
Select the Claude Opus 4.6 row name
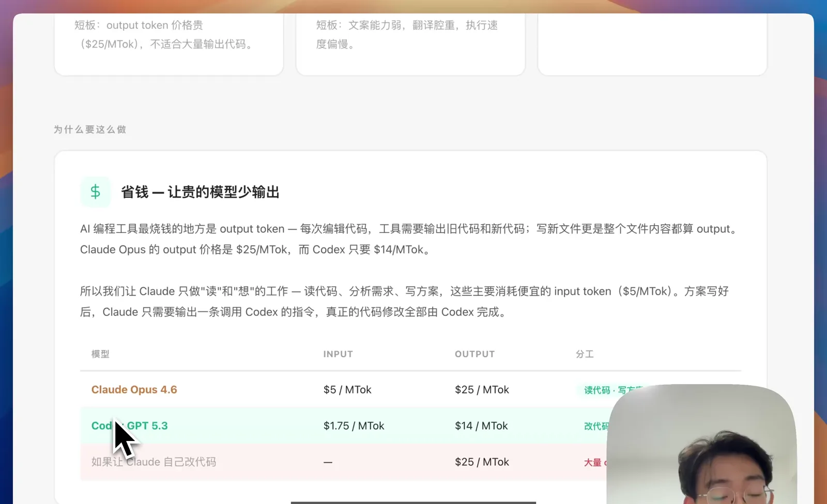click(134, 390)
